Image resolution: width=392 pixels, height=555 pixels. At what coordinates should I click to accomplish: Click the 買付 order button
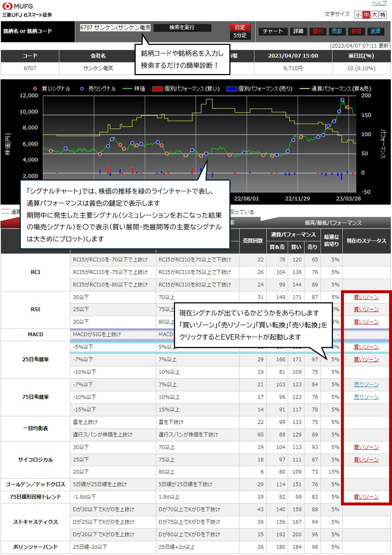(x=318, y=31)
